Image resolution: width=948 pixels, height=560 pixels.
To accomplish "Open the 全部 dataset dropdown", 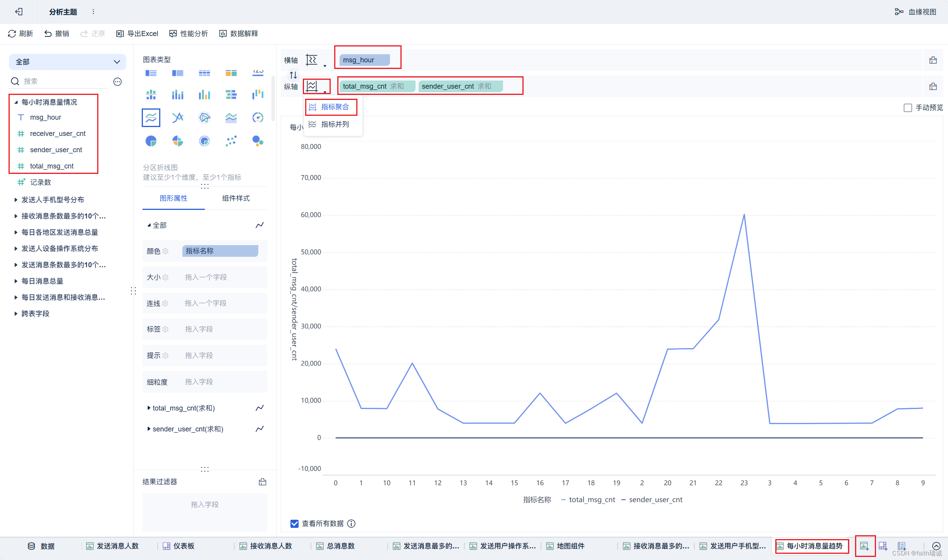I will tap(67, 62).
